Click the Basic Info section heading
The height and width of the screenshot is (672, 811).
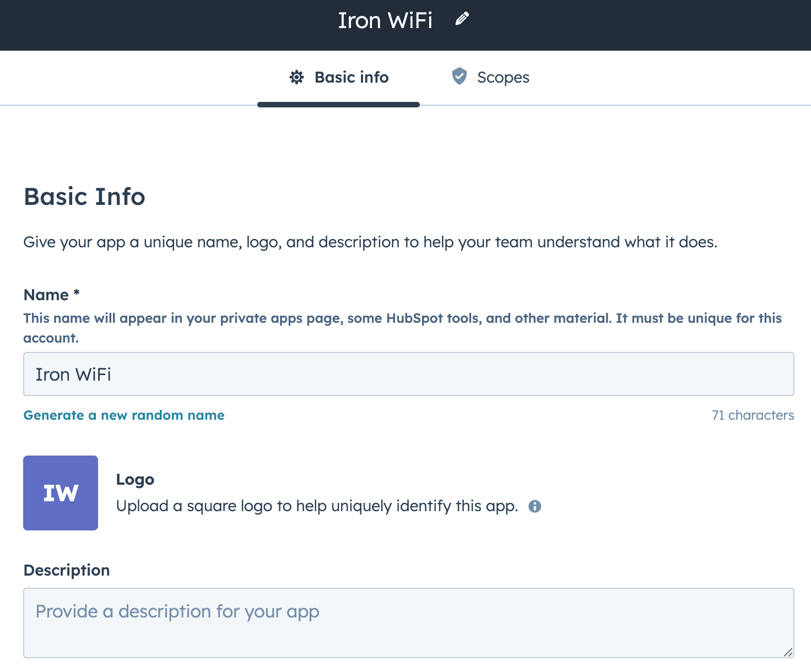pos(84,197)
